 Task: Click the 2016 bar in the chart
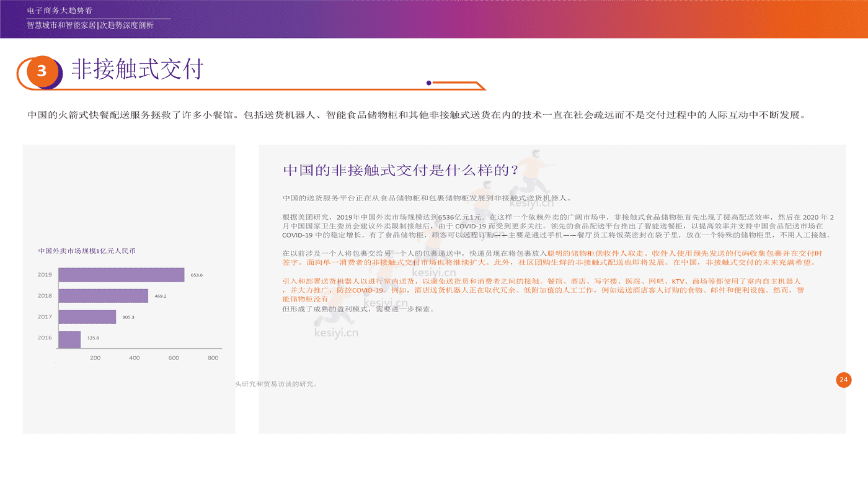pyautogui.click(x=69, y=339)
